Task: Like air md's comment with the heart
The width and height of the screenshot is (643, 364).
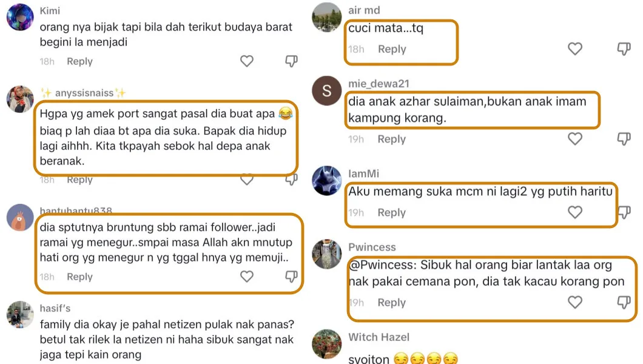Action: (575, 49)
